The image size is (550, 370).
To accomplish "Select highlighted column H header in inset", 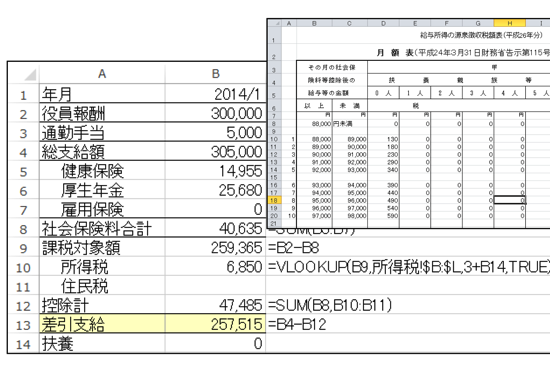I will pos(509,23).
